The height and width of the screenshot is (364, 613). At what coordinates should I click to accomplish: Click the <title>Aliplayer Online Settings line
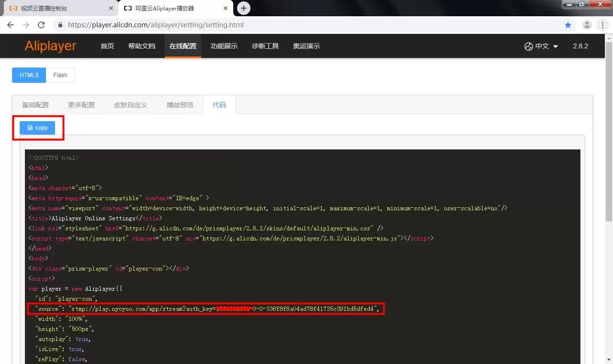(x=95, y=218)
